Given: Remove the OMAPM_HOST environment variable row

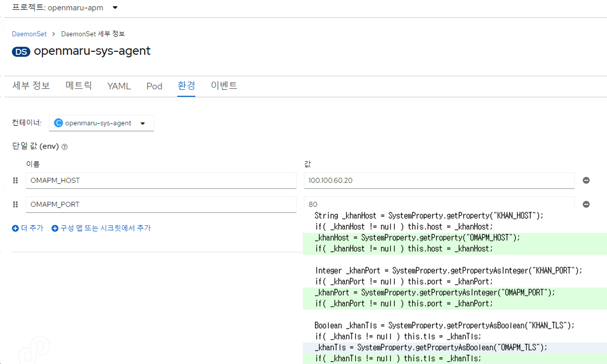Looking at the screenshot, I should (x=586, y=180).
